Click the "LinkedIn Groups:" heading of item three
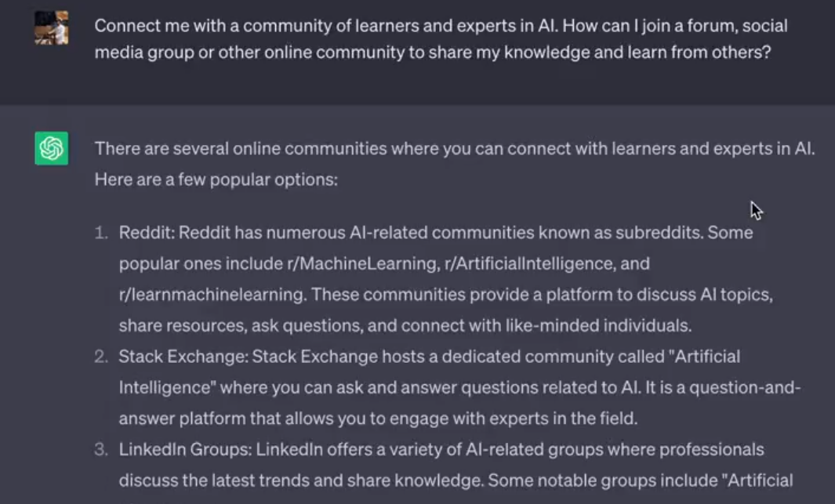The image size is (835, 504). click(x=185, y=450)
